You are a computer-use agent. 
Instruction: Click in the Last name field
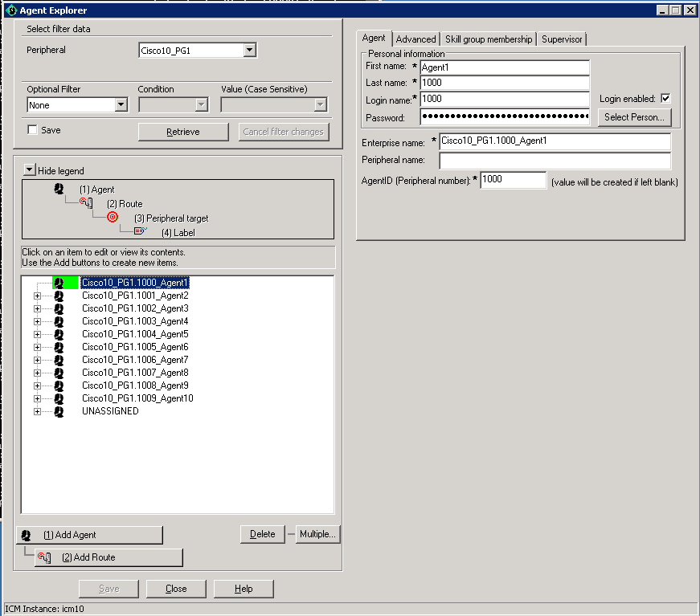pyautogui.click(x=505, y=83)
